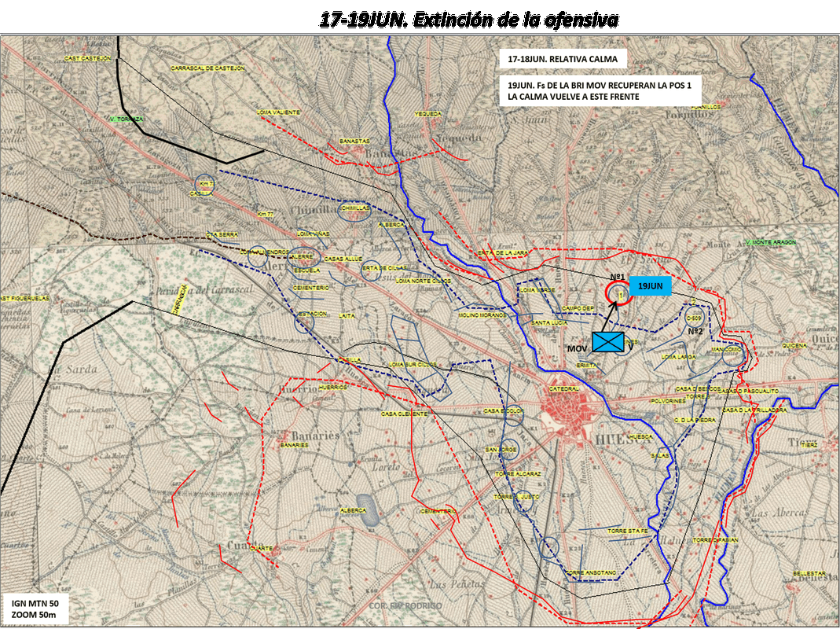Click the yellow CUARTE label
The height and width of the screenshot is (629, 840).
click(x=262, y=548)
